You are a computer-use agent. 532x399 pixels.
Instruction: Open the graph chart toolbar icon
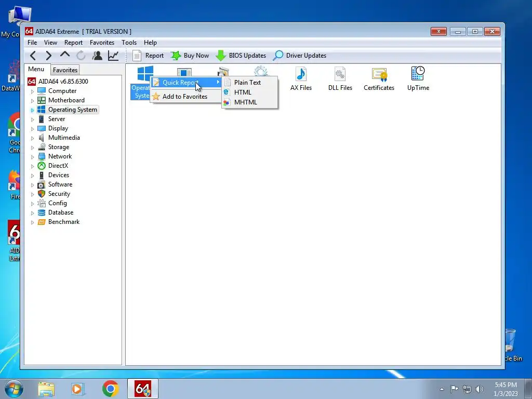[x=113, y=56]
